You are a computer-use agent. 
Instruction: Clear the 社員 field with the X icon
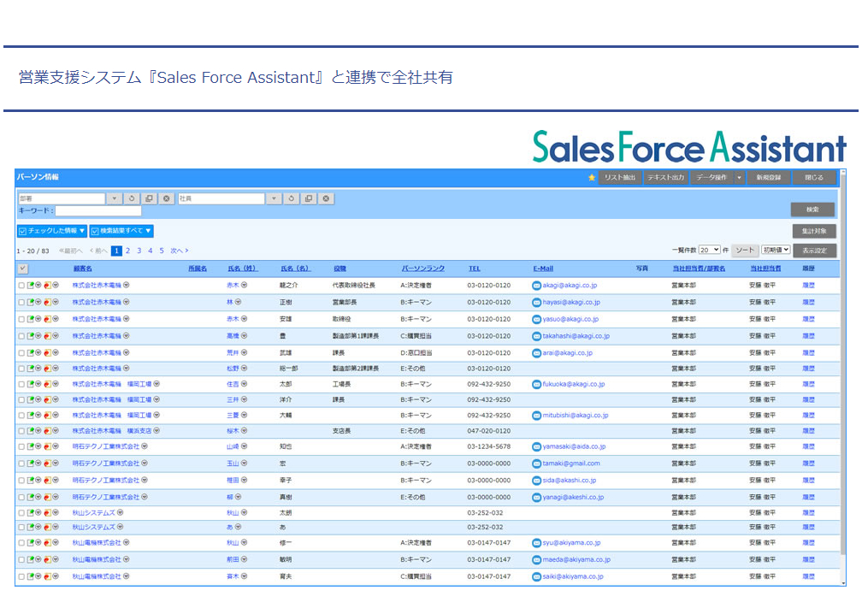click(x=326, y=198)
